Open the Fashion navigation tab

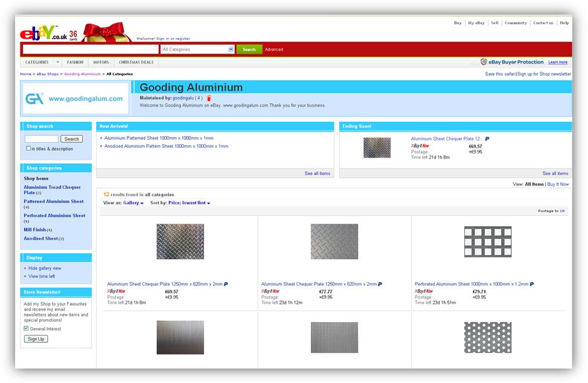(75, 62)
